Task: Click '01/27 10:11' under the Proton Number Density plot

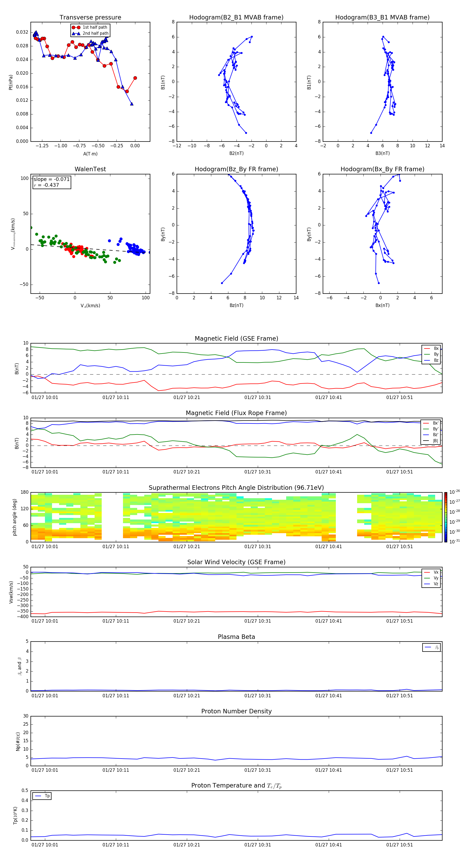Action: tap(116, 770)
